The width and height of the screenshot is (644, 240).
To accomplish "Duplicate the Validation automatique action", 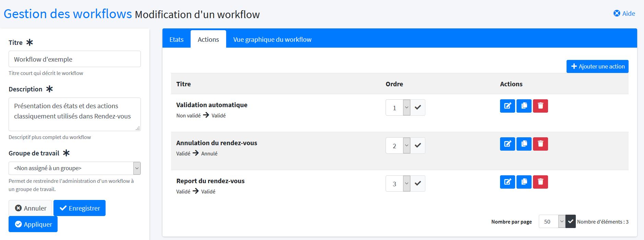I will 524,106.
